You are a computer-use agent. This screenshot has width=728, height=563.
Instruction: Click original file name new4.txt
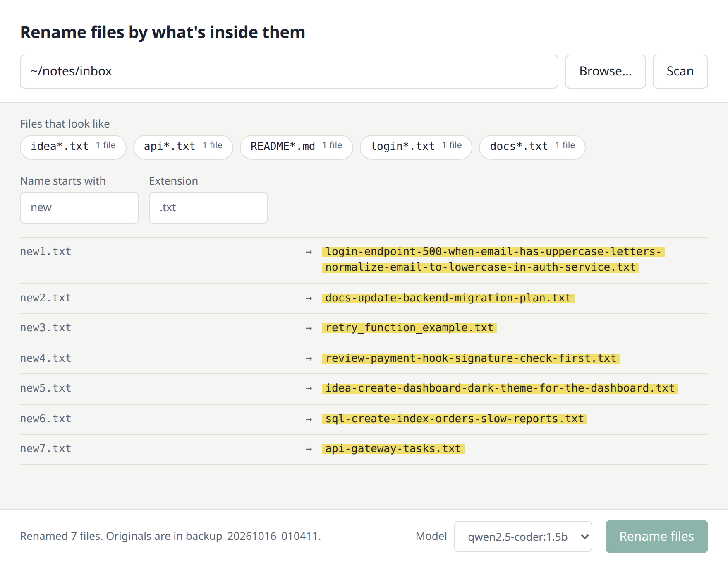pyautogui.click(x=45, y=358)
